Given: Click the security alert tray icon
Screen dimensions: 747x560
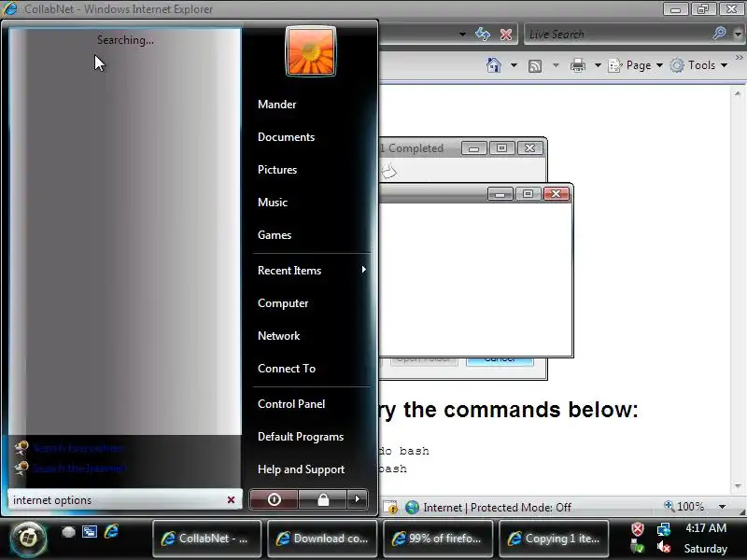Looking at the screenshot, I should point(638,529).
